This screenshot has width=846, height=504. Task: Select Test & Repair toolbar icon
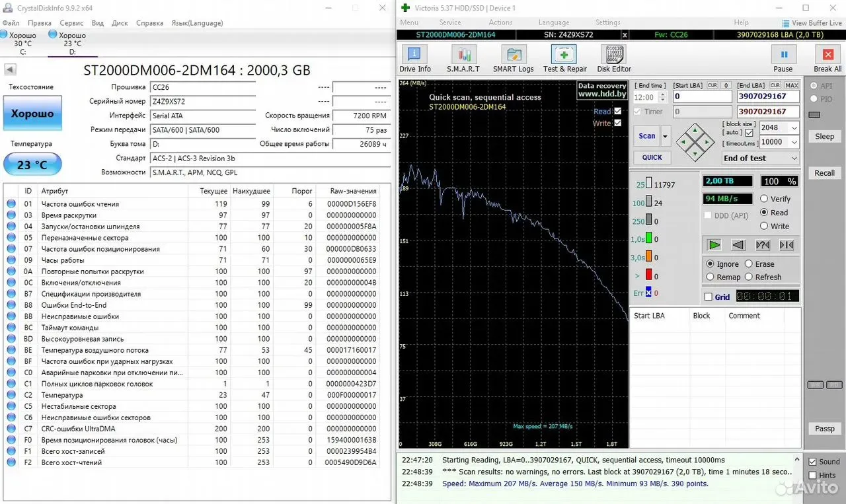coord(564,58)
